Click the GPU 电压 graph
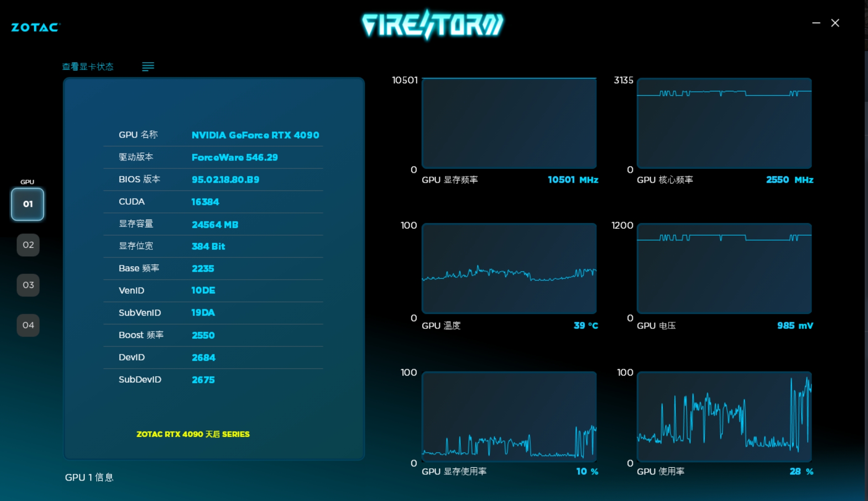Screen dimensions: 868x501 pos(724,268)
